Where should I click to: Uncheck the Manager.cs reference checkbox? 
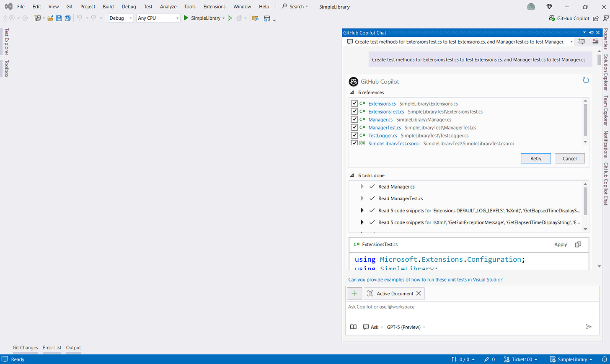tap(354, 119)
